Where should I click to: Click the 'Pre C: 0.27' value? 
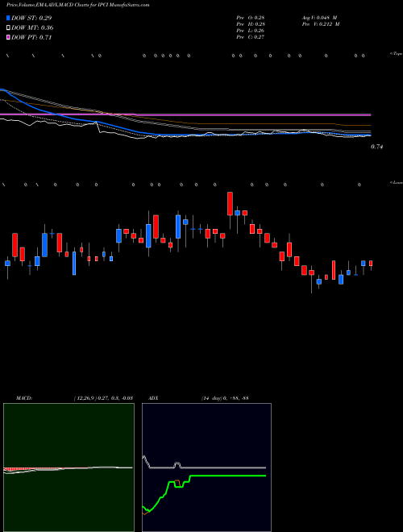[x=251, y=37]
